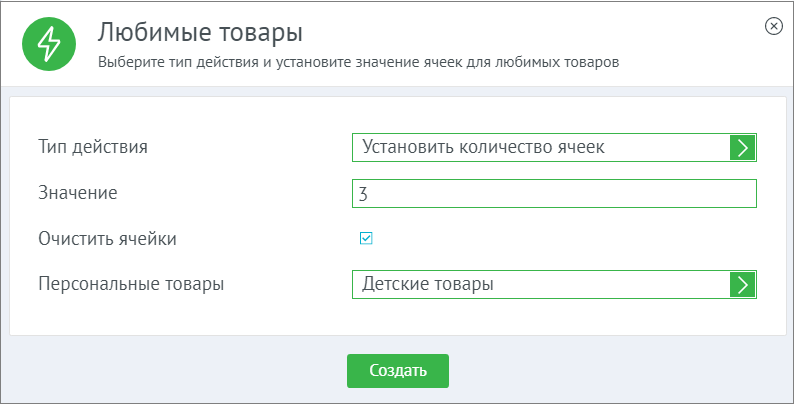Expand Тип действия with its green arrow
The image size is (794, 404).
pyautogui.click(x=742, y=148)
